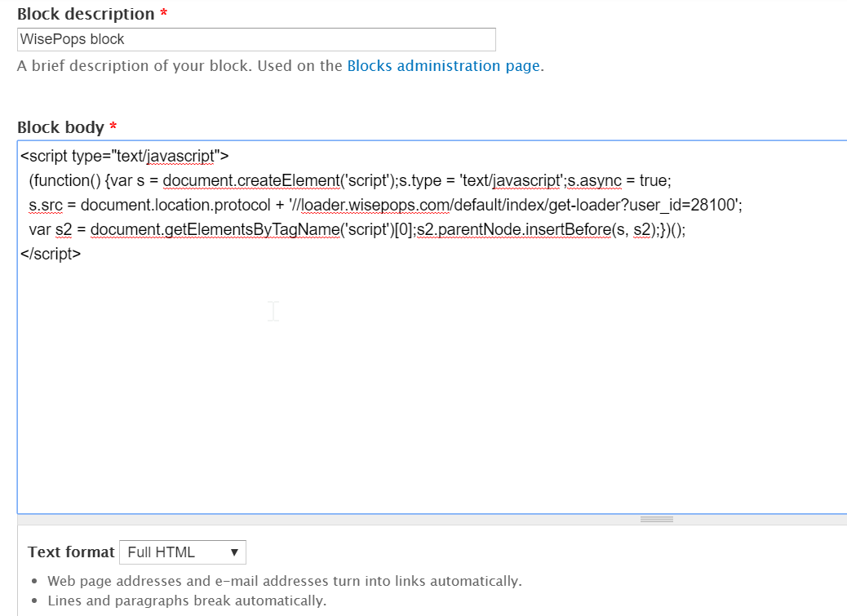Click the 'loader.wisepops.com' text in code

(375, 205)
